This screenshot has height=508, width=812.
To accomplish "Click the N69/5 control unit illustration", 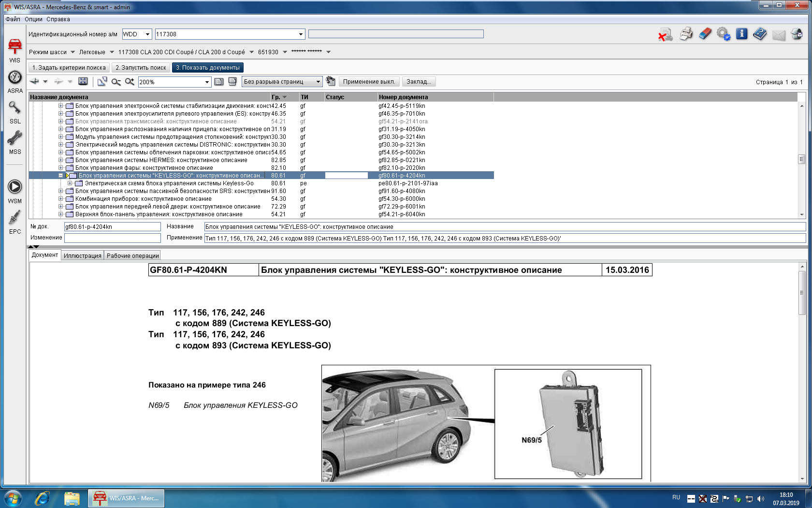I will click(x=568, y=424).
